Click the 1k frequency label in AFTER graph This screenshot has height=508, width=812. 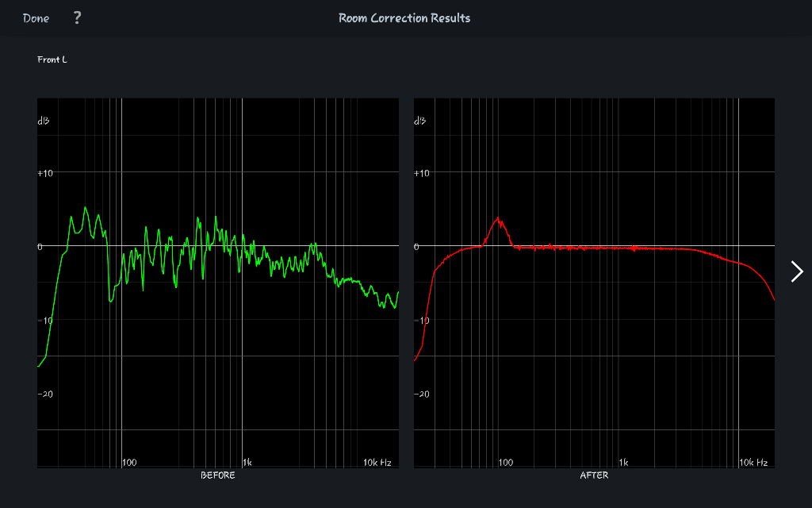(624, 462)
